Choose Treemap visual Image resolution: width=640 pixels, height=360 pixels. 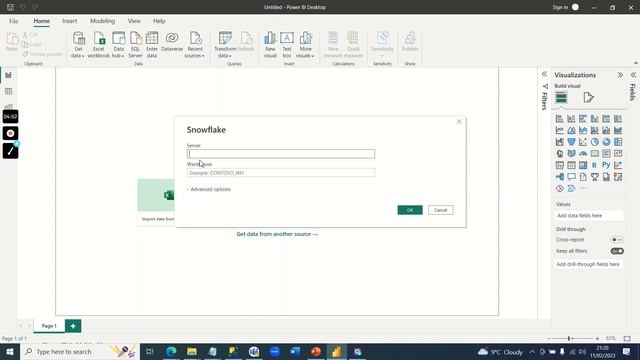pos(618,142)
